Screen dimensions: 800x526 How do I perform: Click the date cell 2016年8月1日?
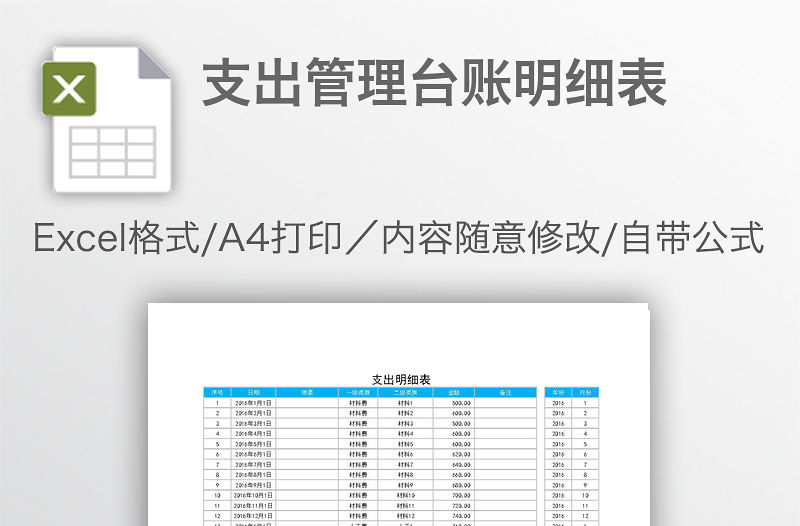coord(254,475)
